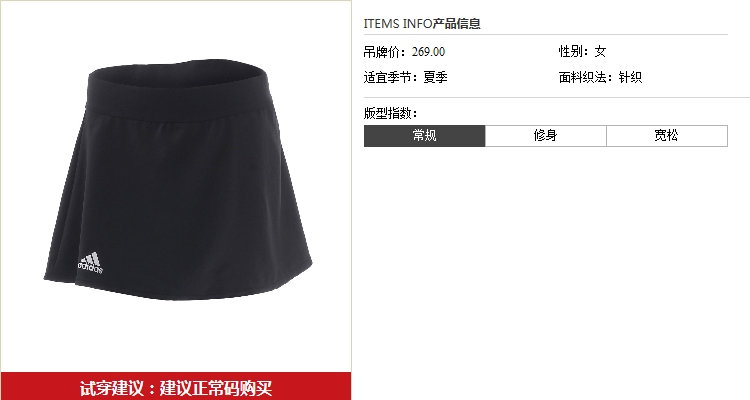Click the ITEMS INFO产品信息 heading
This screenshot has width=750, height=400.
point(422,23)
